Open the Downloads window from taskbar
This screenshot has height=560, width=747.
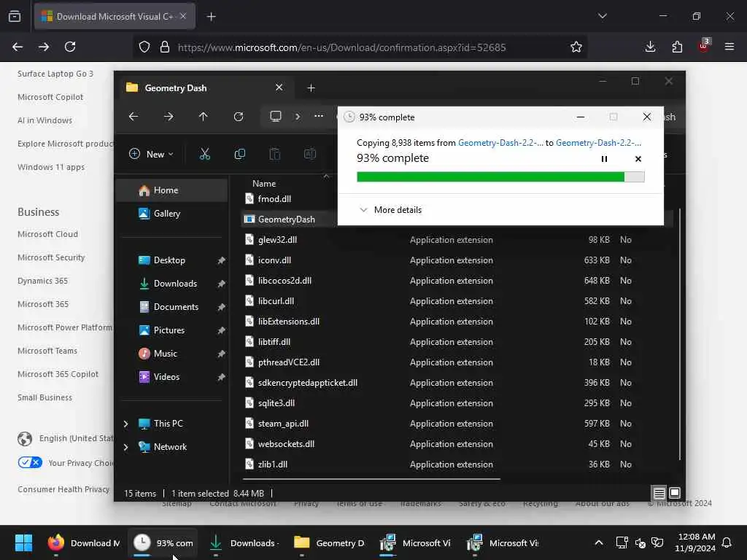(x=244, y=542)
